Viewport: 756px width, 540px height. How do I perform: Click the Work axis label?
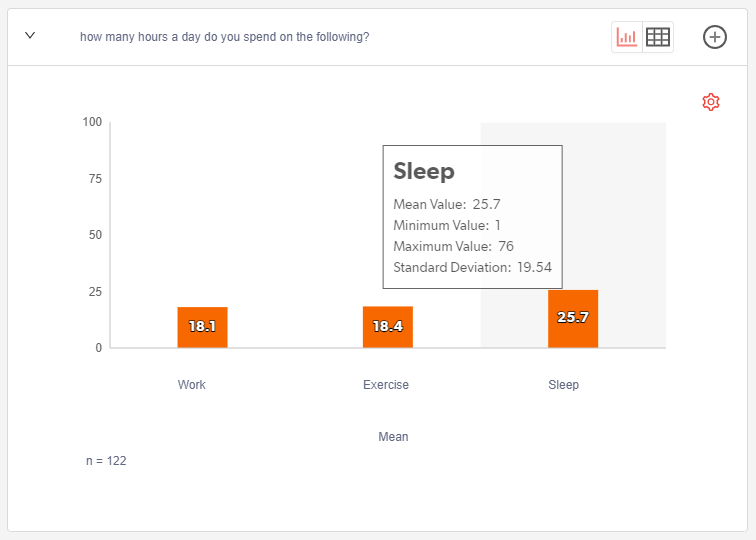(192, 385)
